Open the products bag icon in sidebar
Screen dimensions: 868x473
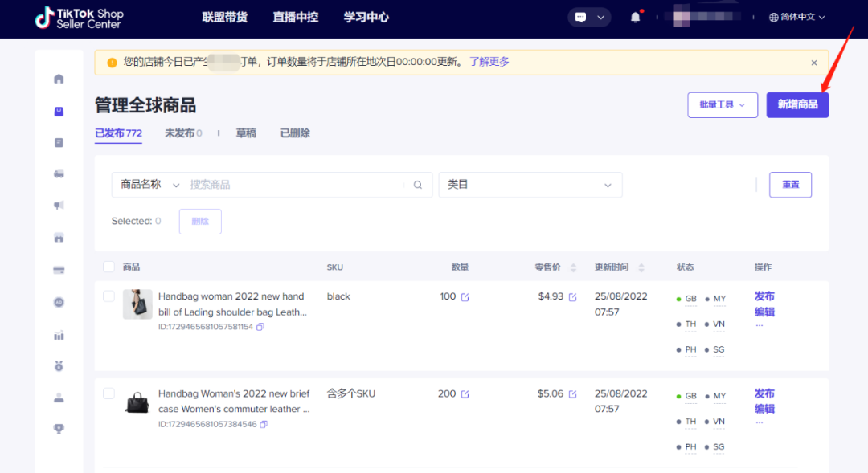click(x=59, y=112)
